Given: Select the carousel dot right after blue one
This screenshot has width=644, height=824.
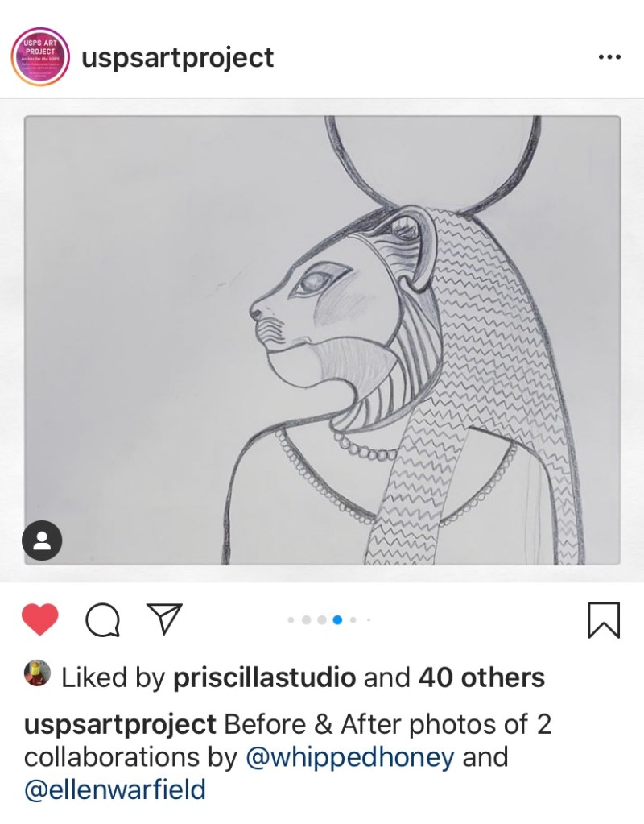Looking at the screenshot, I should 353,619.
